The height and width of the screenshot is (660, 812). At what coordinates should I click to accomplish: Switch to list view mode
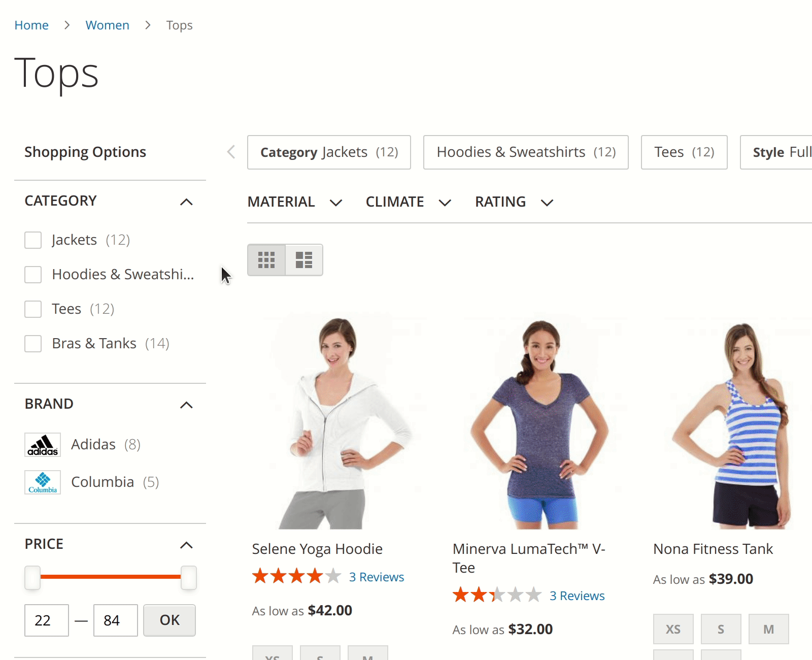[304, 260]
